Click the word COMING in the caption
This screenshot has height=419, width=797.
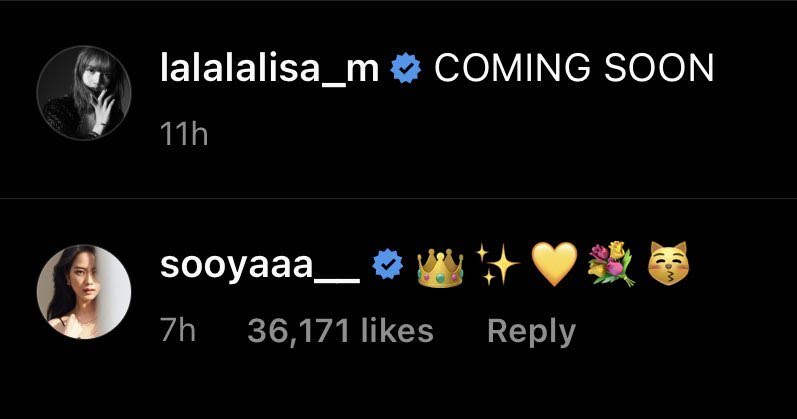(x=513, y=68)
